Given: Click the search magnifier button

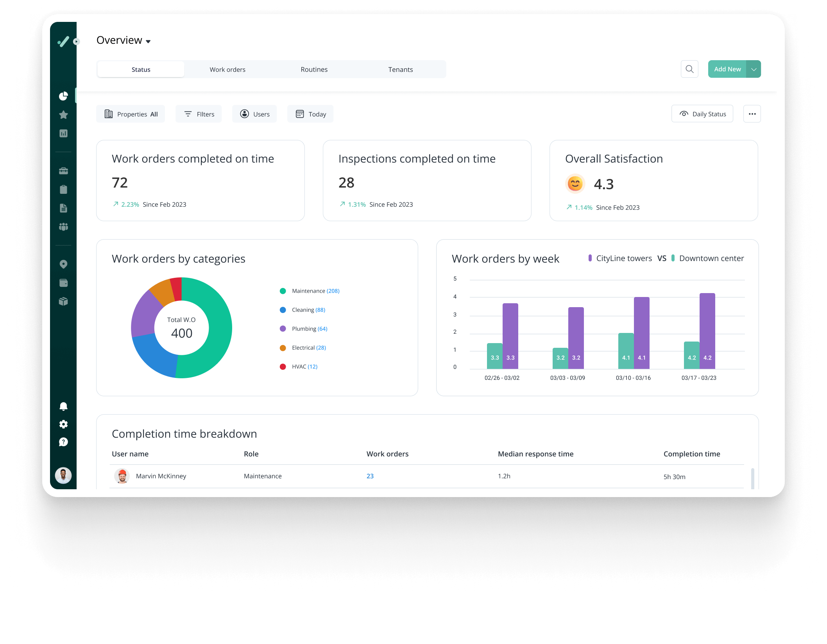Looking at the screenshot, I should point(689,69).
